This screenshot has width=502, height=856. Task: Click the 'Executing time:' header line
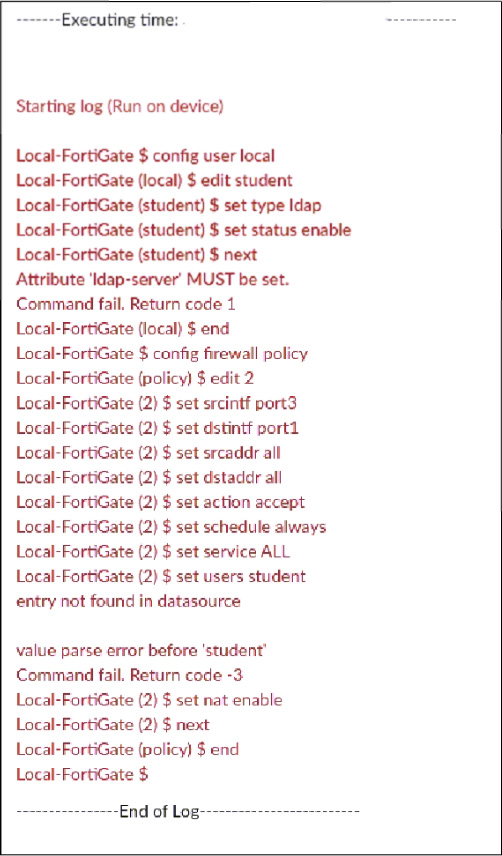point(236,21)
